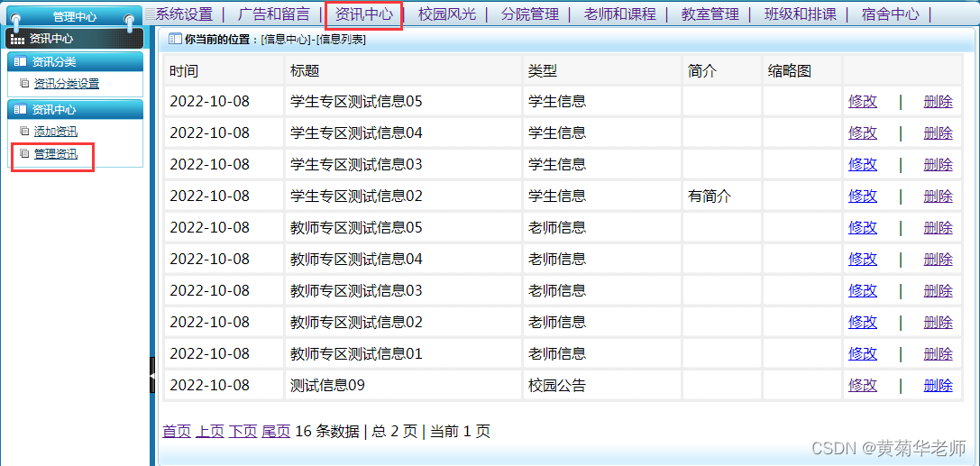Click the 标题 column header
The image size is (980, 466).
click(404, 70)
